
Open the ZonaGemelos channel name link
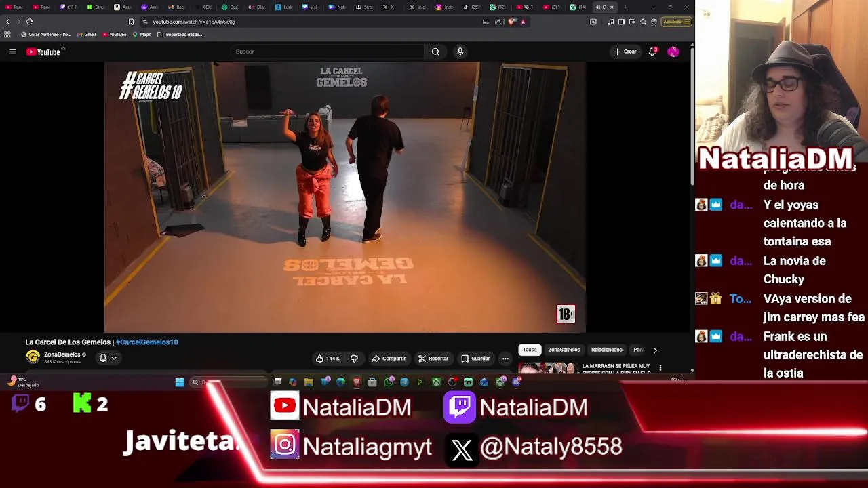coord(62,354)
